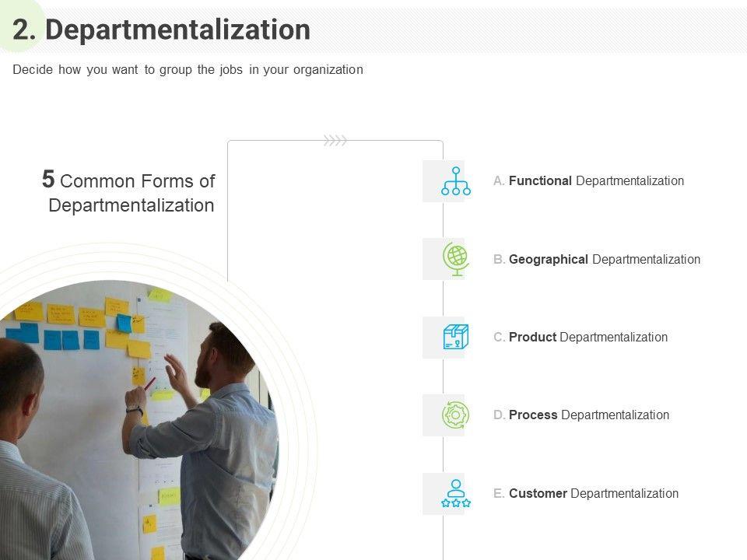
Task: Select the subtitle about grouping jobs
Action: pos(188,70)
